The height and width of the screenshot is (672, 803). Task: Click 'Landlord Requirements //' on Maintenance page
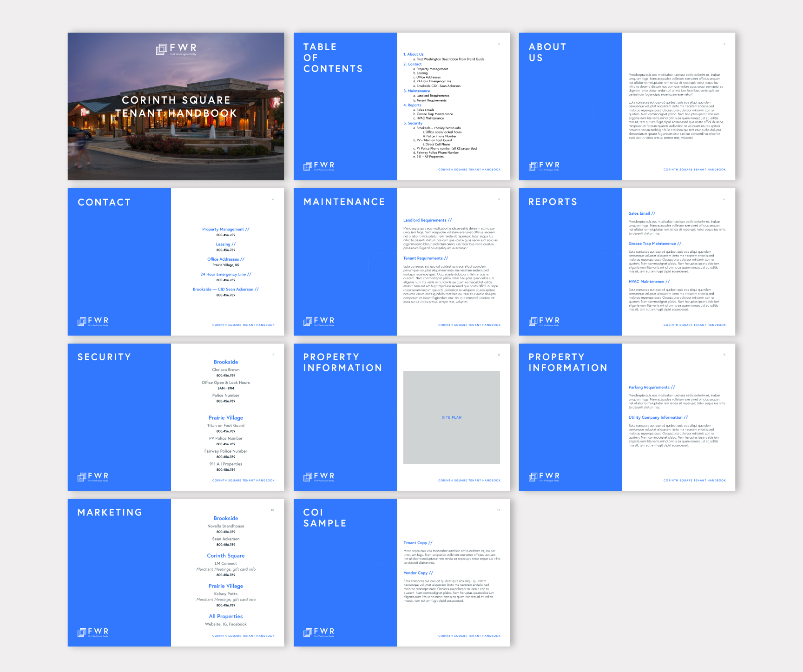coord(428,220)
